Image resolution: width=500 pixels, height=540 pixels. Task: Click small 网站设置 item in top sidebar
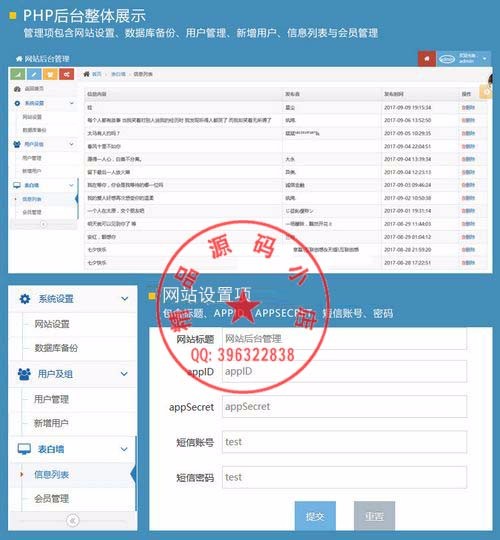(x=32, y=117)
